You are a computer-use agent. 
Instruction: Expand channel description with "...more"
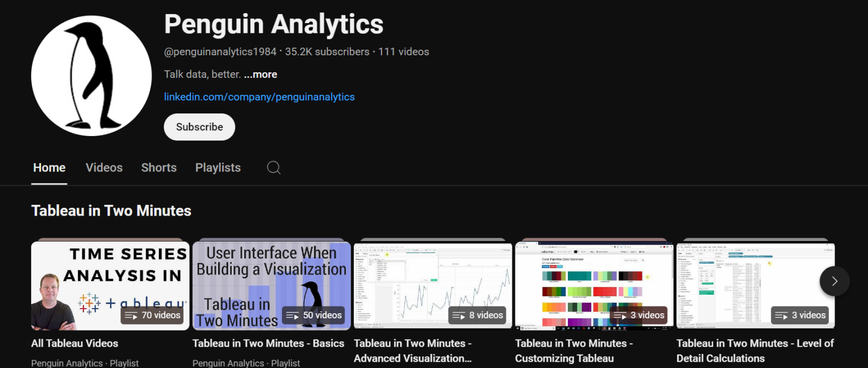[261, 74]
